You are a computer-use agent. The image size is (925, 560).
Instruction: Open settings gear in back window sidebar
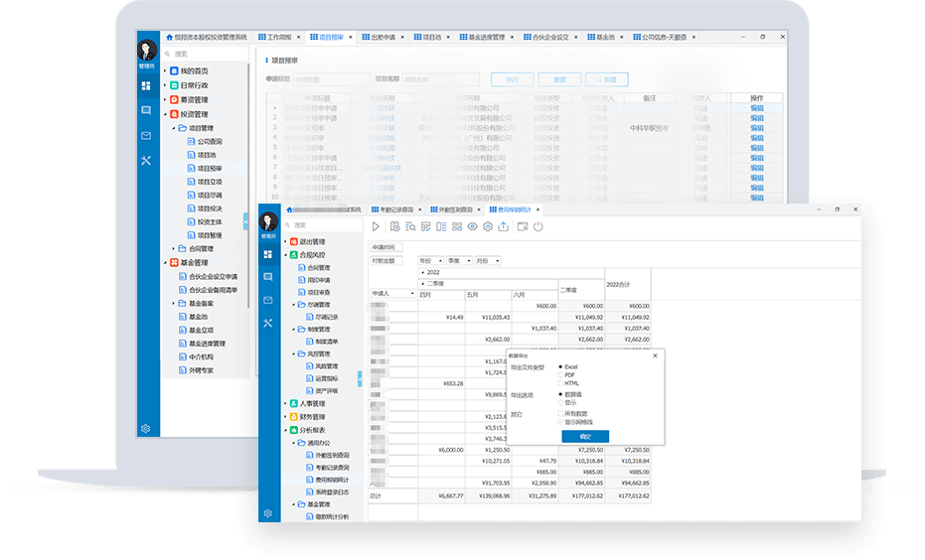[x=146, y=429]
